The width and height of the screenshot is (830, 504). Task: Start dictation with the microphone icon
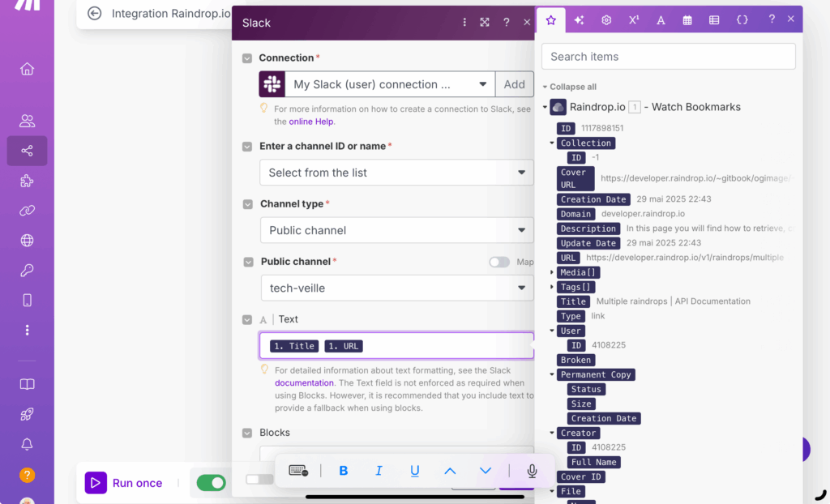[532, 471]
